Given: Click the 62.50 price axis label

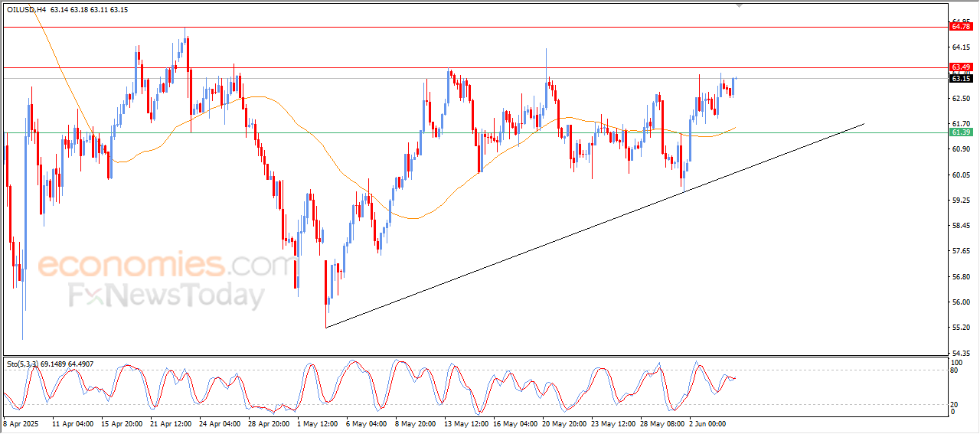Looking at the screenshot, I should [961, 98].
